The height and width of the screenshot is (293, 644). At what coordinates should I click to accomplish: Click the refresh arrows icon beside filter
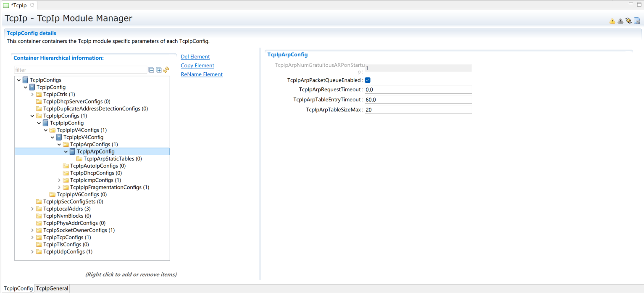166,70
